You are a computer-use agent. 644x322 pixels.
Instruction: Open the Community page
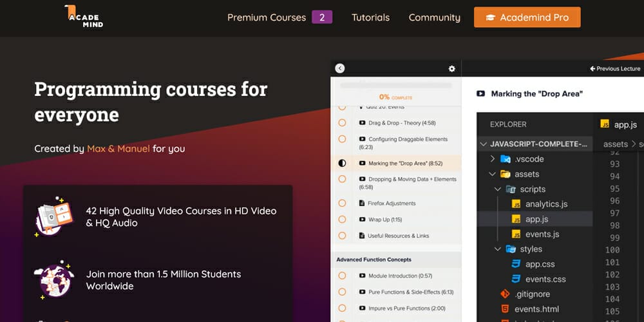click(435, 17)
